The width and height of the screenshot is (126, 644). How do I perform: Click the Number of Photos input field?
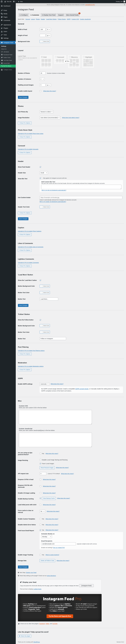click(43, 73)
